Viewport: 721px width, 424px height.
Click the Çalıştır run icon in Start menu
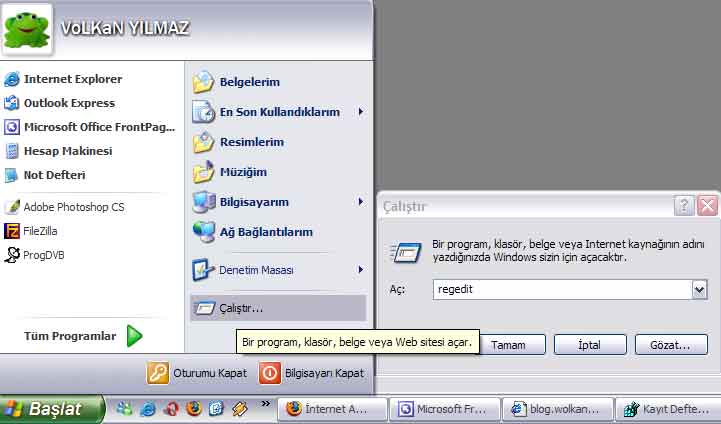click(x=204, y=308)
